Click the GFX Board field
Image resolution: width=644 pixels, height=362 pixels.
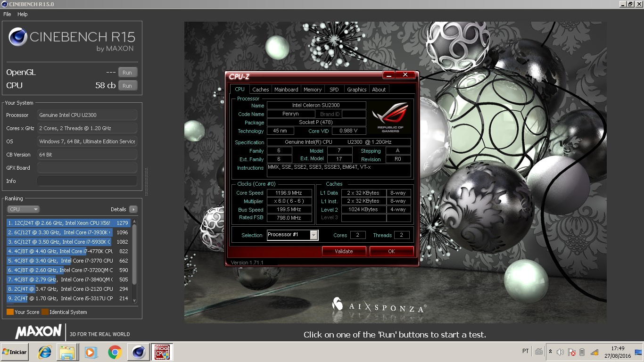(87, 168)
